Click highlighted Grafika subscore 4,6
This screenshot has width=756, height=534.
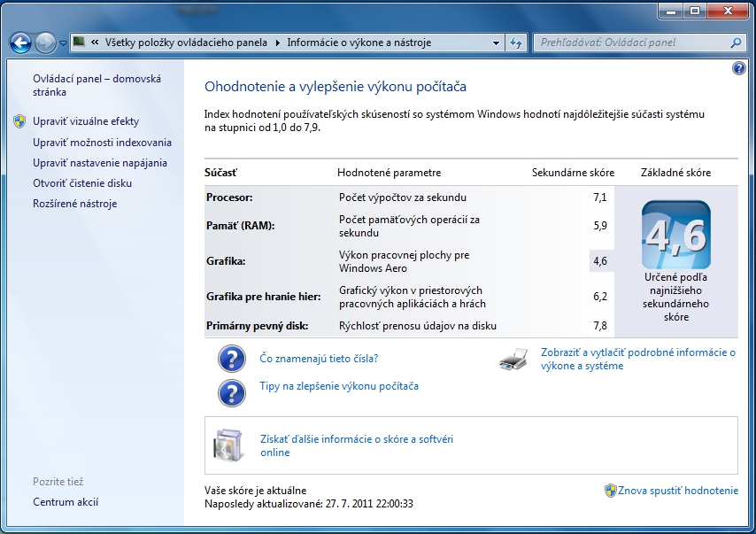(x=600, y=261)
